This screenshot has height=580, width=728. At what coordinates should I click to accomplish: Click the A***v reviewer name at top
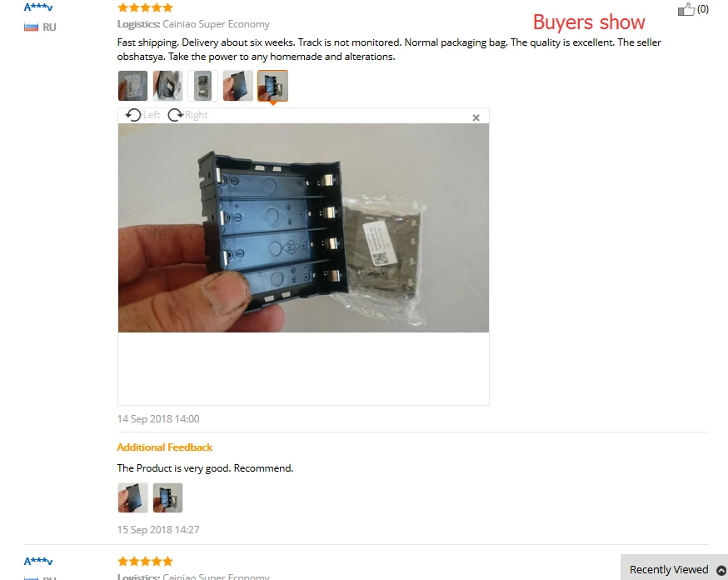point(38,7)
